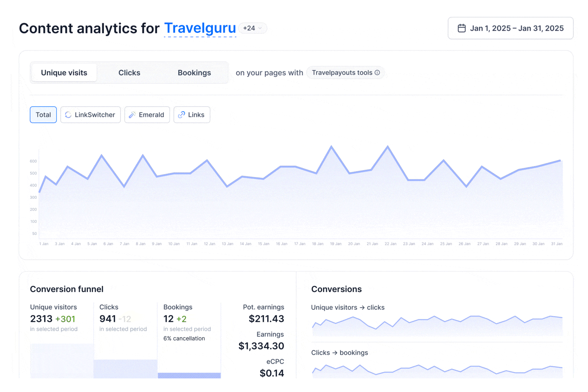Switch to the Clicks tab

tap(129, 73)
